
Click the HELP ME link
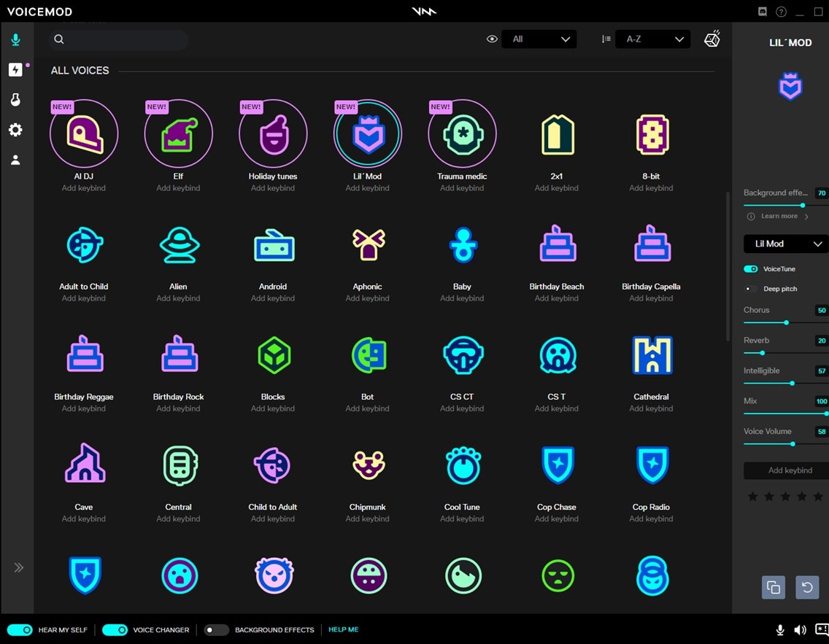[x=344, y=629]
